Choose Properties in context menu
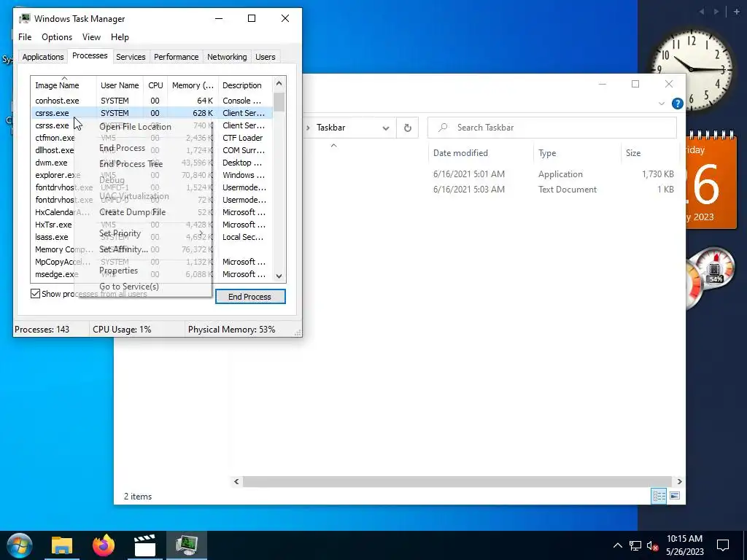The width and height of the screenshot is (747, 560). pyautogui.click(x=143, y=271)
